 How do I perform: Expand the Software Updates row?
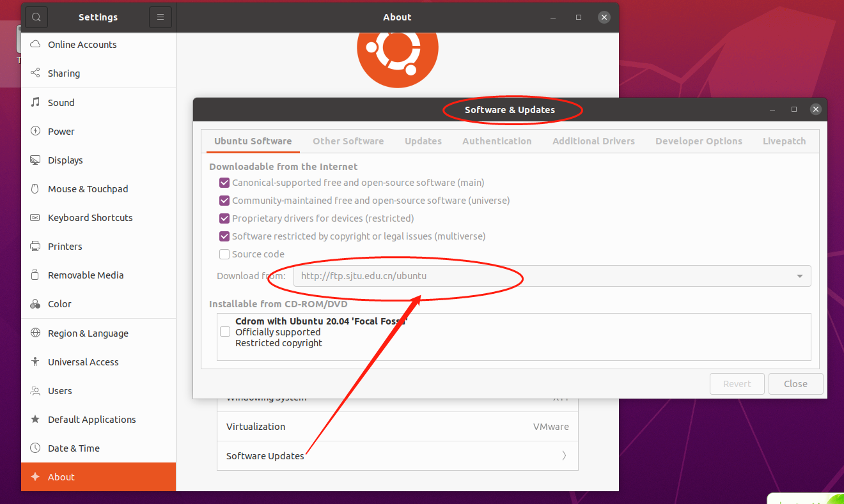pos(397,455)
